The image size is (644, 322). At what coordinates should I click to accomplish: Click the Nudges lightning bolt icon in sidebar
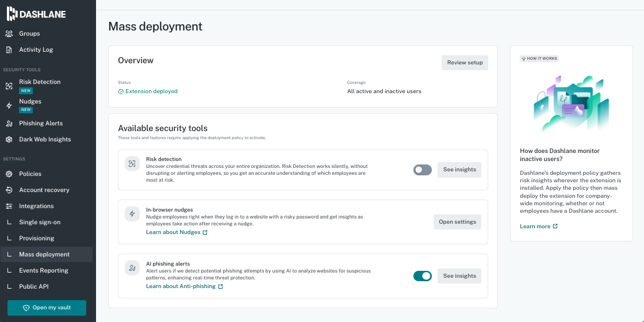[x=9, y=106]
